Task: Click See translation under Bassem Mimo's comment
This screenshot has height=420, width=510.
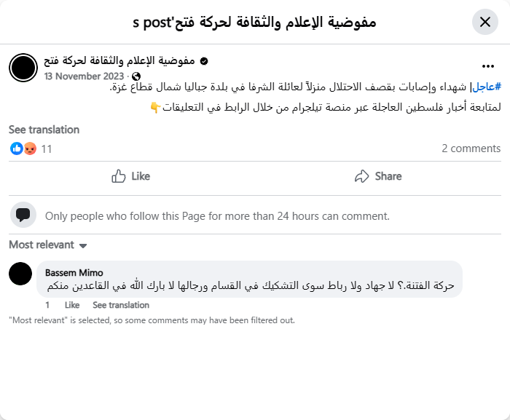Action: pos(121,305)
